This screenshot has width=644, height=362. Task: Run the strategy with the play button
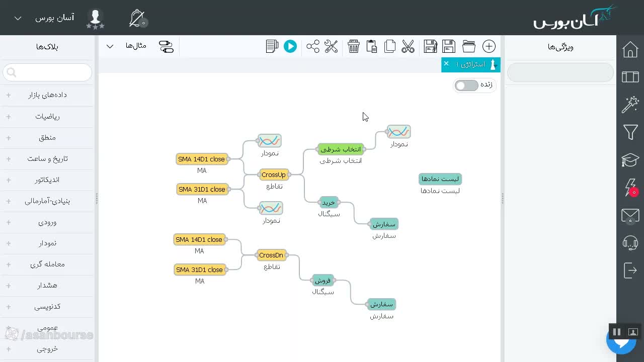[290, 46]
